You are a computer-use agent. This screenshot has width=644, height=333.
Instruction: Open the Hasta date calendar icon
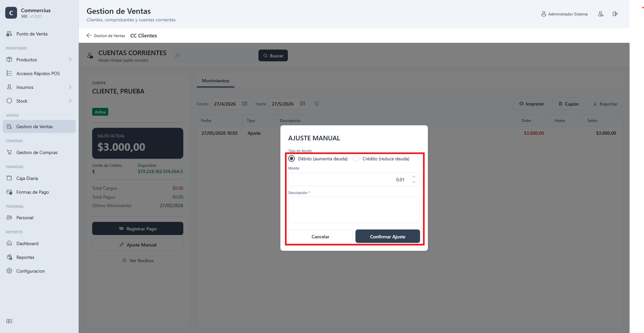click(302, 104)
